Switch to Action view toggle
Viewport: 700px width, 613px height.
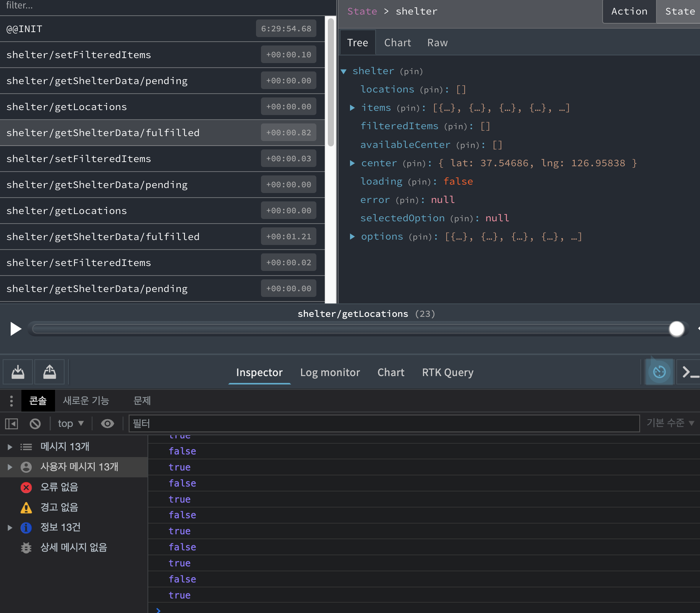(x=629, y=11)
